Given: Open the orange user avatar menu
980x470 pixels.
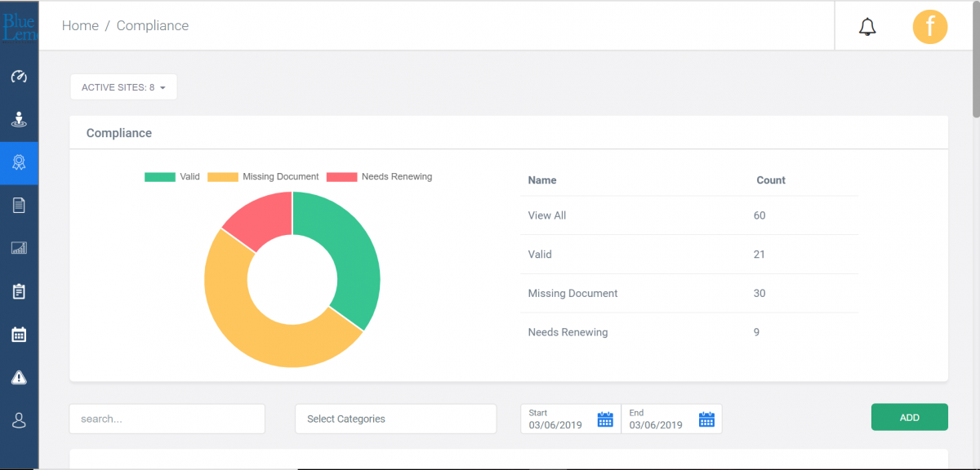Looking at the screenshot, I should (x=929, y=27).
